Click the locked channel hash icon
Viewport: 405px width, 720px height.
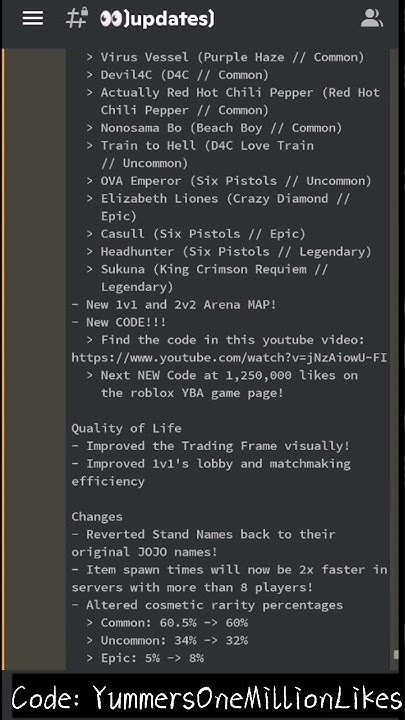pyautogui.click(x=76, y=19)
